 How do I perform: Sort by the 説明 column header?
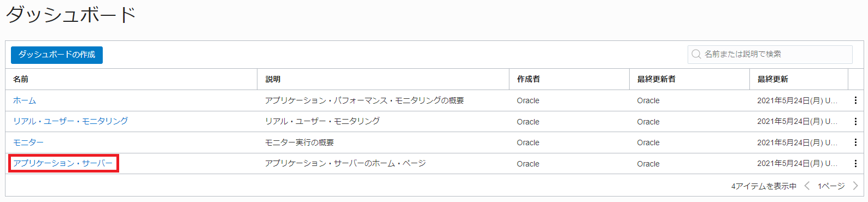(273, 79)
